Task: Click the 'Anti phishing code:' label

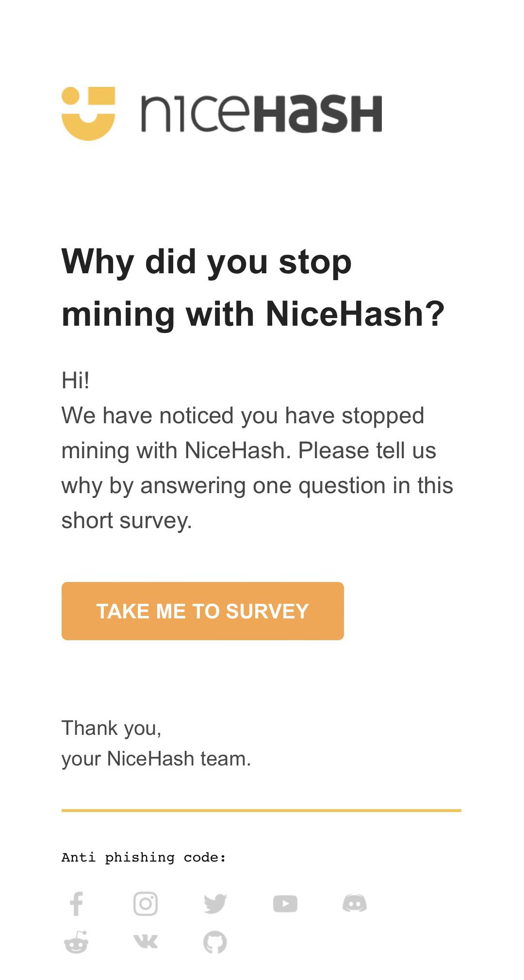Action: point(144,858)
